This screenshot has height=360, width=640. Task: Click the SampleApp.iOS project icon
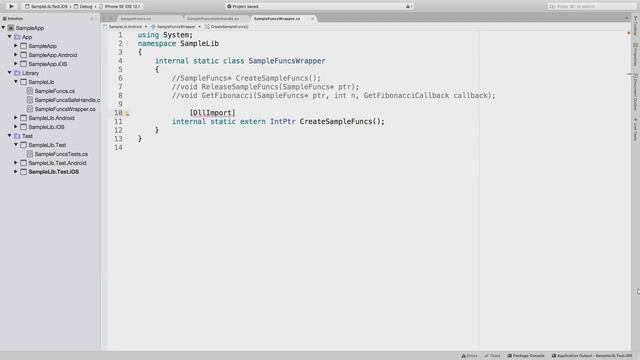click(23, 64)
